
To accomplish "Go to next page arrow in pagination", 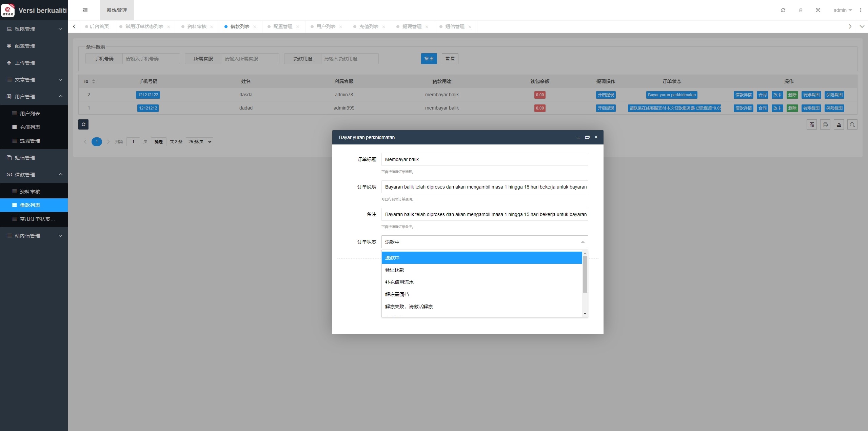I will [108, 142].
